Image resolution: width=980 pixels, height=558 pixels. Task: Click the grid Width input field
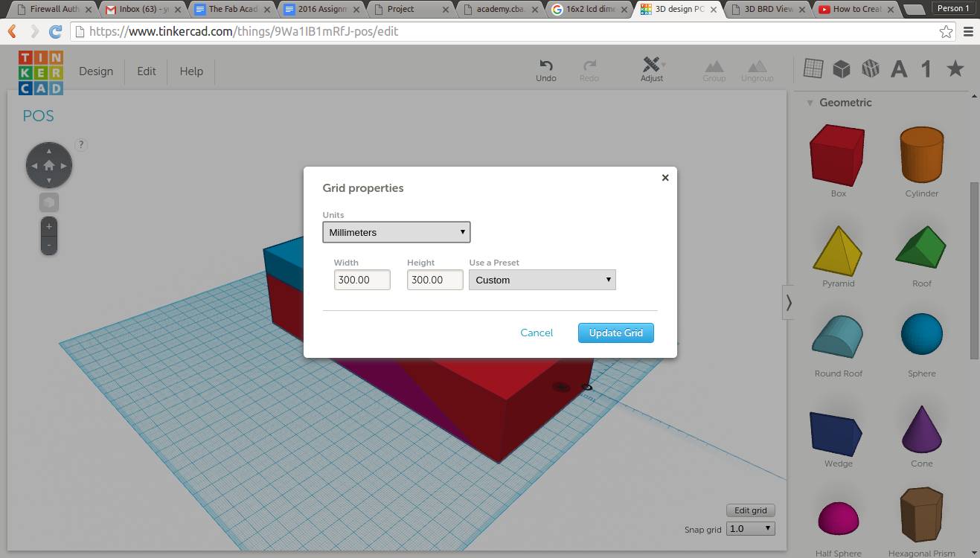(362, 280)
